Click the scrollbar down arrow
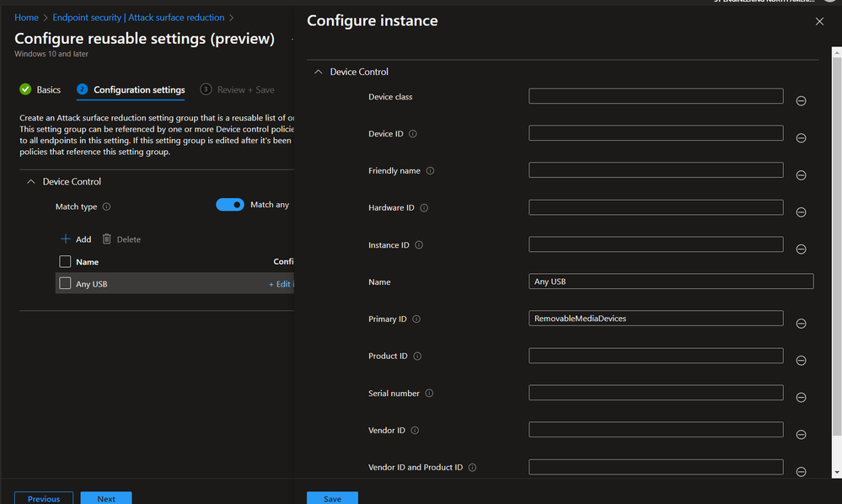The height and width of the screenshot is (504, 842). coord(837,473)
